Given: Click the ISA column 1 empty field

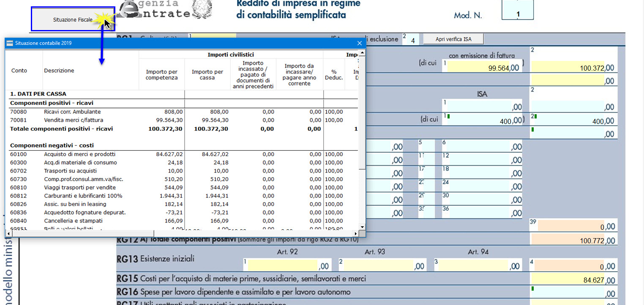Looking at the screenshot, I should click(482, 106).
